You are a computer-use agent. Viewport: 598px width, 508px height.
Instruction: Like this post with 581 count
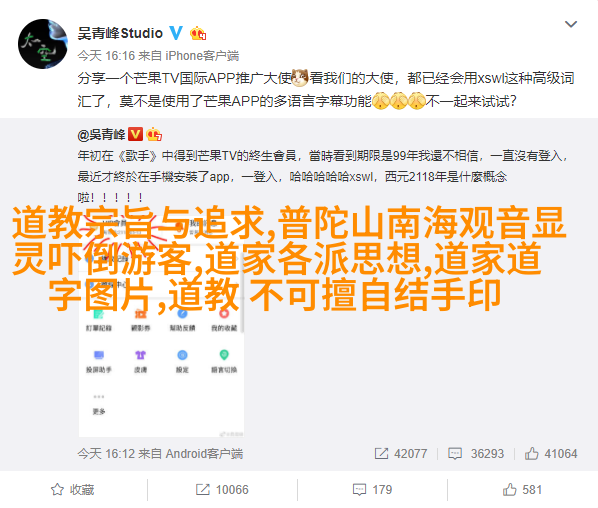pyautogui.click(x=522, y=490)
